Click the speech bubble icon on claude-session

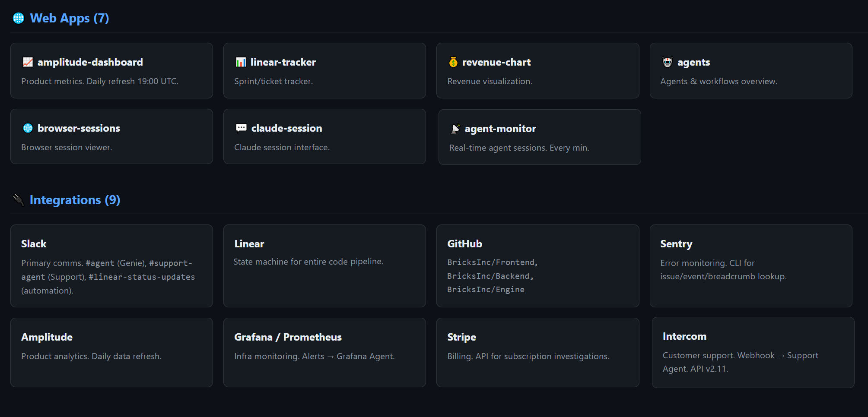[241, 128]
